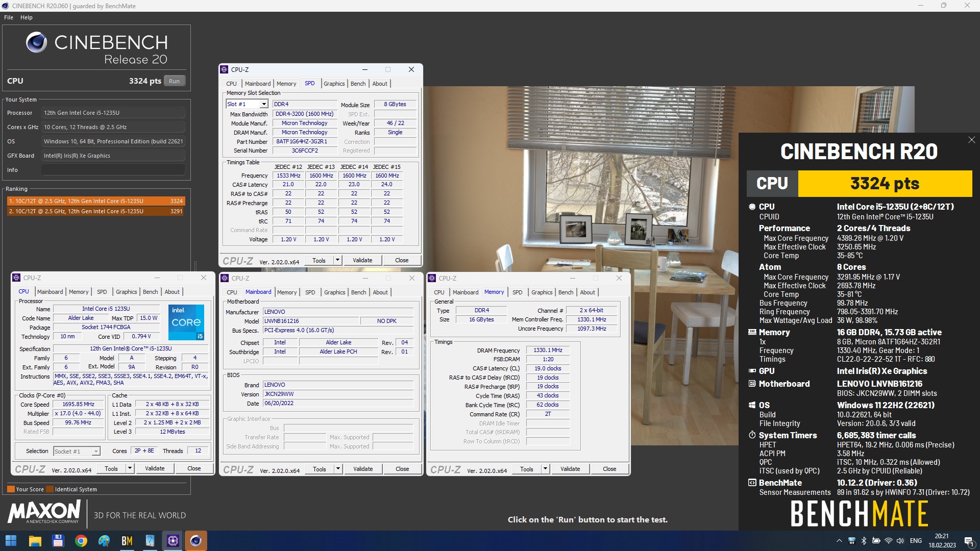The image size is (980, 551).
Task: Click Validate in the SPD window
Action: [362, 260]
